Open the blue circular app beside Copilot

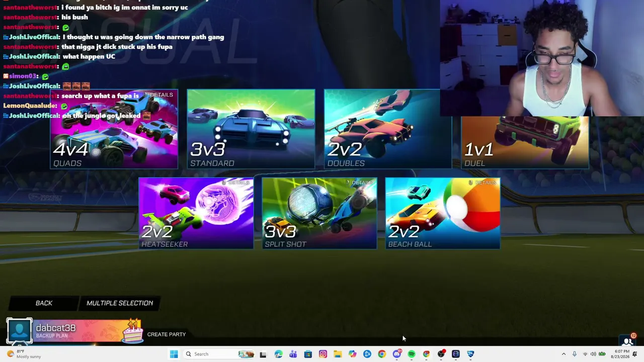point(367,354)
